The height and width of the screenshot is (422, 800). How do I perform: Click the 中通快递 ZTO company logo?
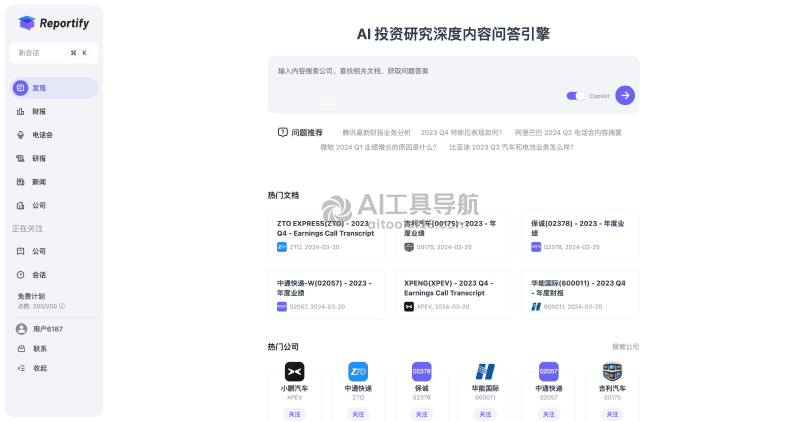tap(358, 371)
